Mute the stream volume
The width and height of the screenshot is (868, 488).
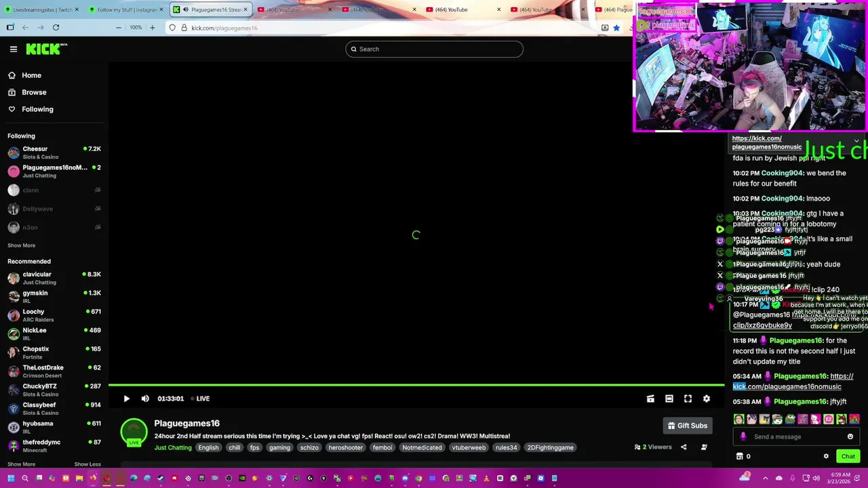pos(145,399)
